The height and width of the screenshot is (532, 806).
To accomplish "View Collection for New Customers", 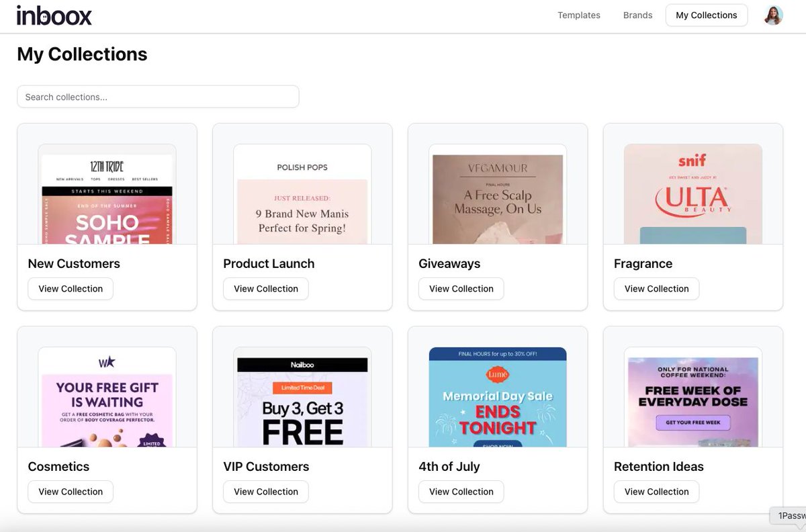I will pyautogui.click(x=71, y=289).
